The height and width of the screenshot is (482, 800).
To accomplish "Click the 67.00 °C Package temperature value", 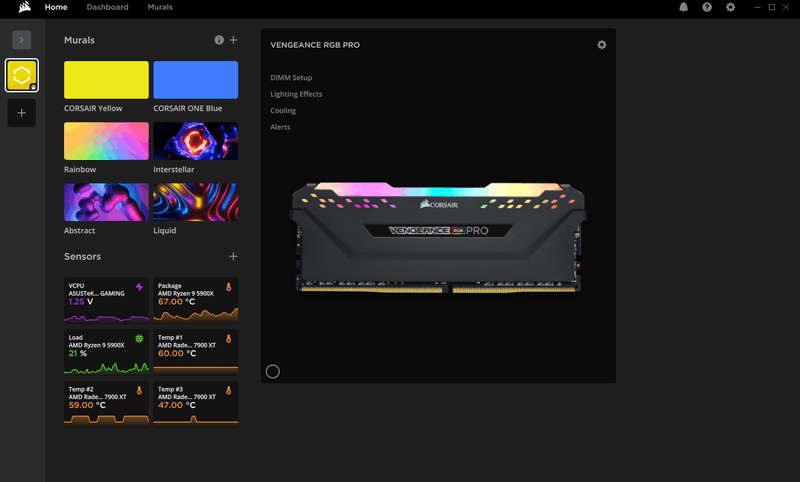I will click(x=177, y=301).
